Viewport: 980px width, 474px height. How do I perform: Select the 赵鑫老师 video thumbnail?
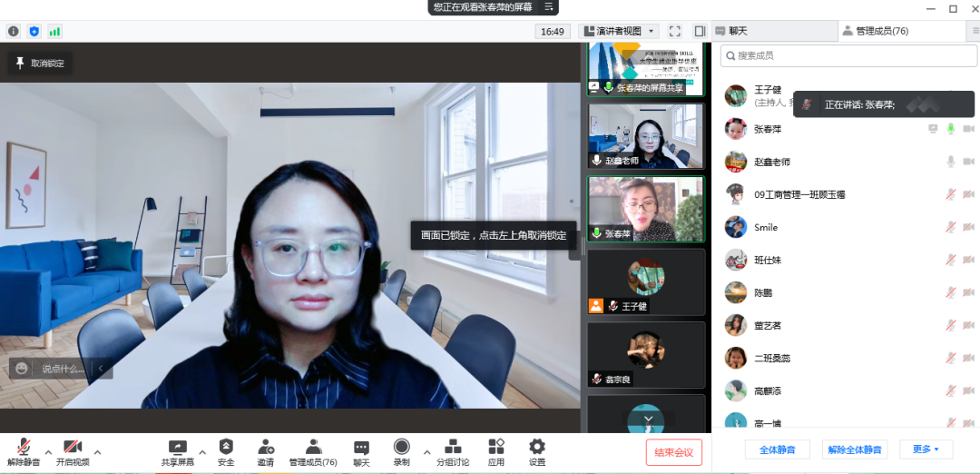click(646, 135)
